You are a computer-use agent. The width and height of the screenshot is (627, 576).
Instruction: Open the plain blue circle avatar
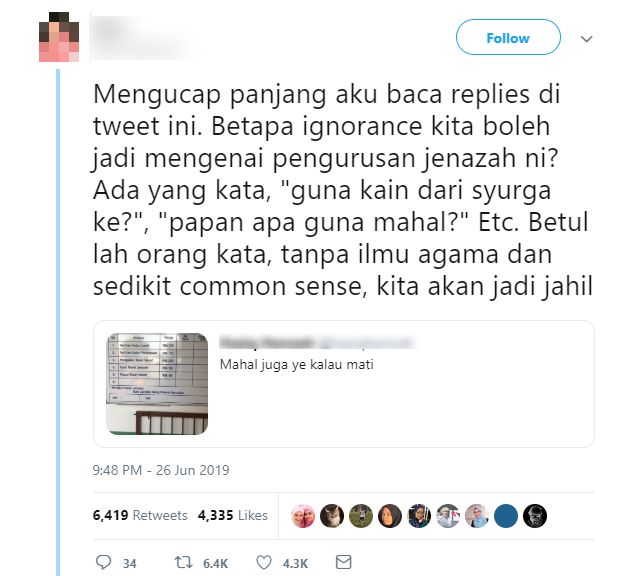pos(506,516)
